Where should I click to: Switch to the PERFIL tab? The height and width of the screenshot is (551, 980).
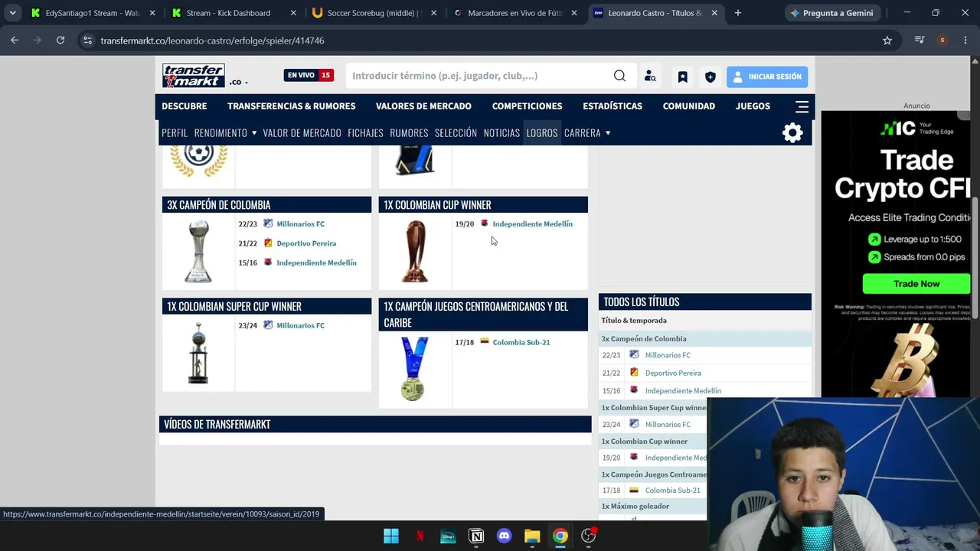coord(175,133)
